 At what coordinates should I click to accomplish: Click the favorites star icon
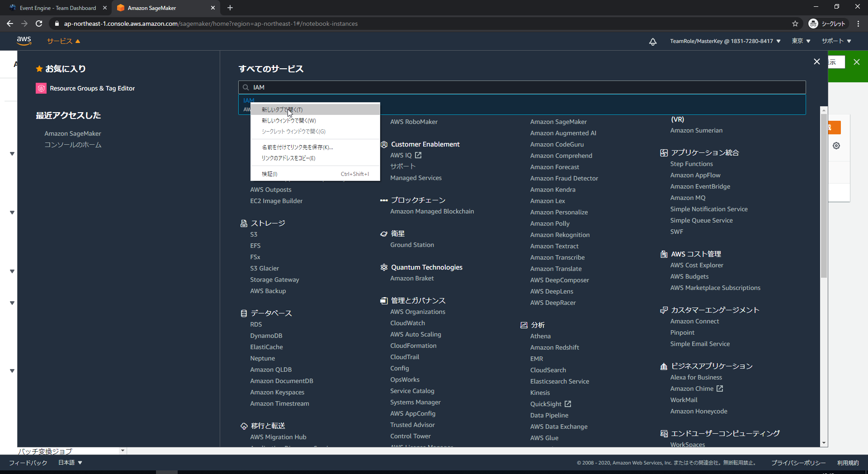click(x=39, y=69)
